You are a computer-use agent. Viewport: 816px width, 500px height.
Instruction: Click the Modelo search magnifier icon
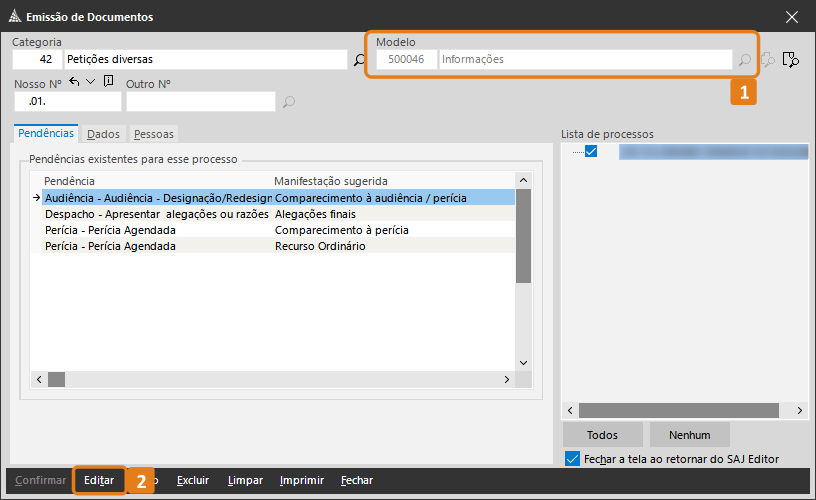point(744,60)
